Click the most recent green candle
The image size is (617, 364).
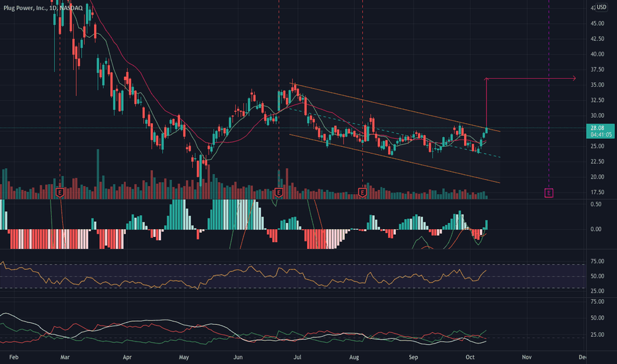coord(487,130)
